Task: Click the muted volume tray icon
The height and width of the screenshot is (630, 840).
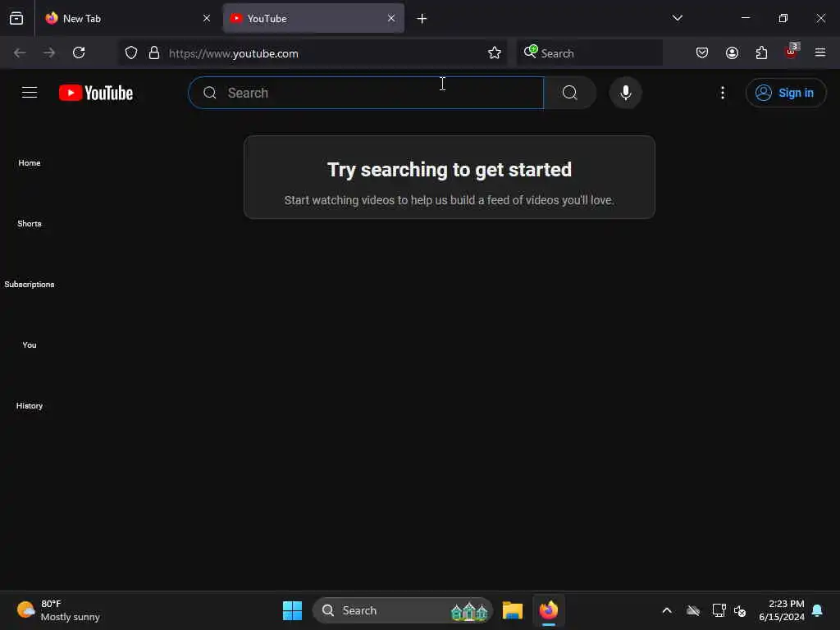Action: click(x=741, y=610)
